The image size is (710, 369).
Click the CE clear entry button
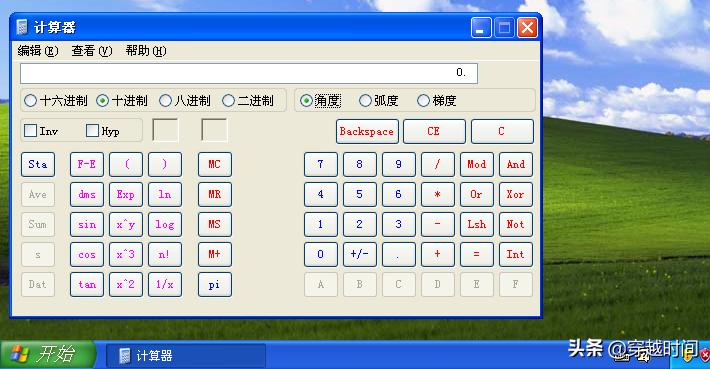(x=434, y=131)
